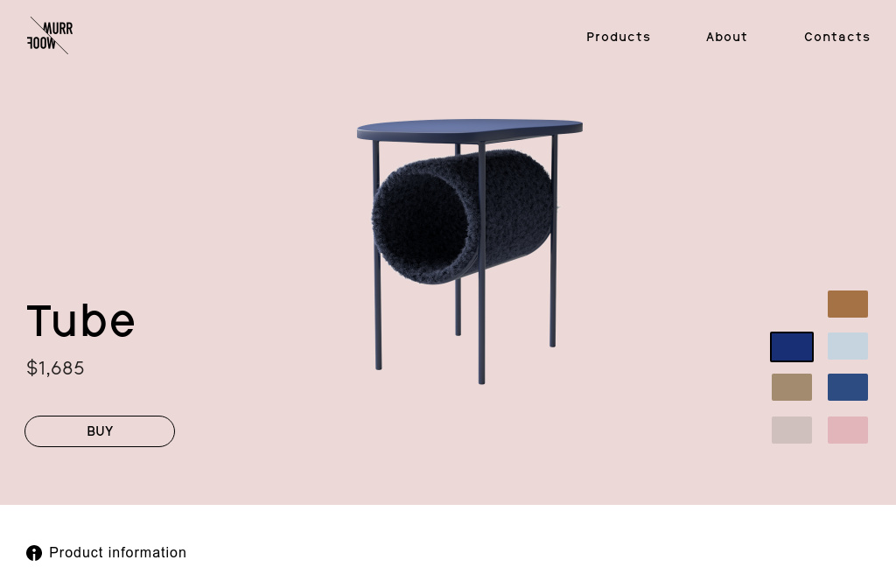
Task: Open the Products menu item
Action: [x=619, y=37]
